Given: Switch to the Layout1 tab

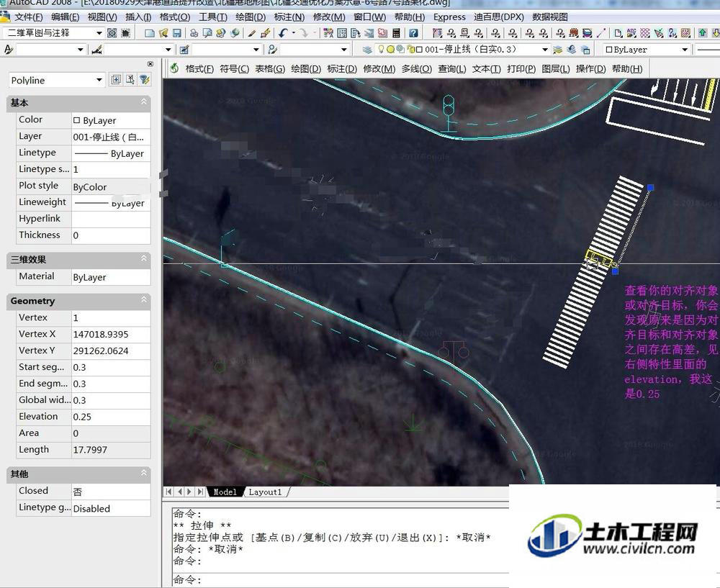Looking at the screenshot, I should click(265, 492).
